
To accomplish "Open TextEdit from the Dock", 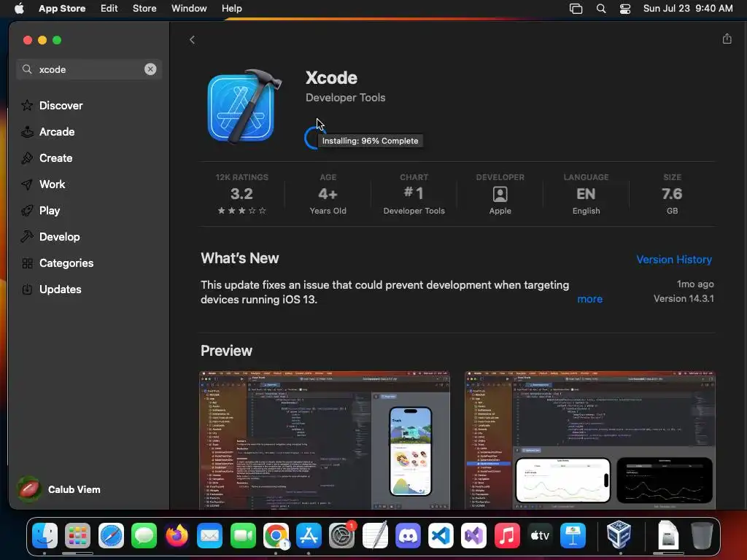I will 375,535.
